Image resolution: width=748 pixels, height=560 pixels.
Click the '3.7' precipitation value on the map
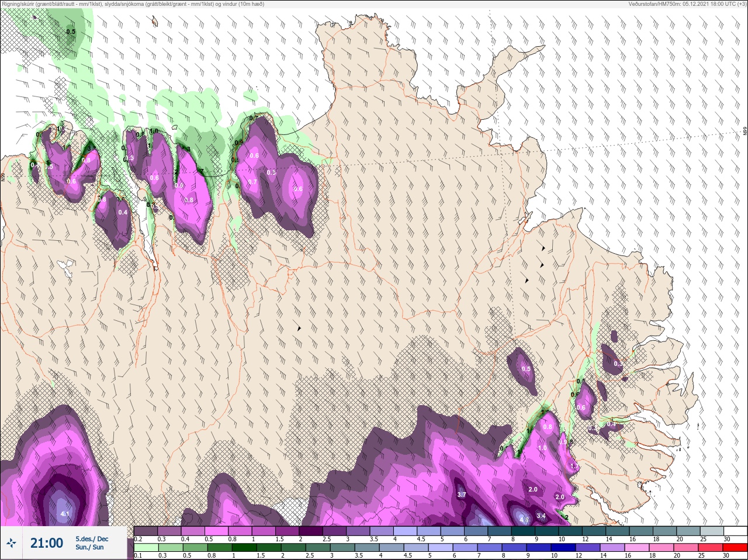(x=462, y=495)
